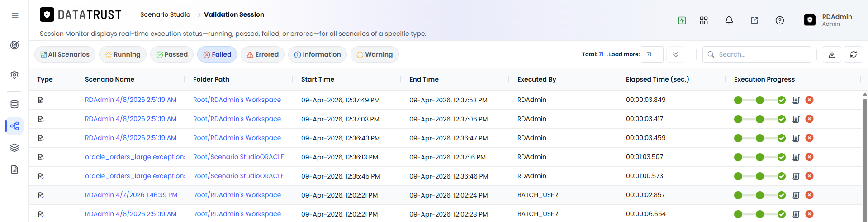
Task: Sort by Elapsed Time (sec.) header
Action: click(657, 79)
